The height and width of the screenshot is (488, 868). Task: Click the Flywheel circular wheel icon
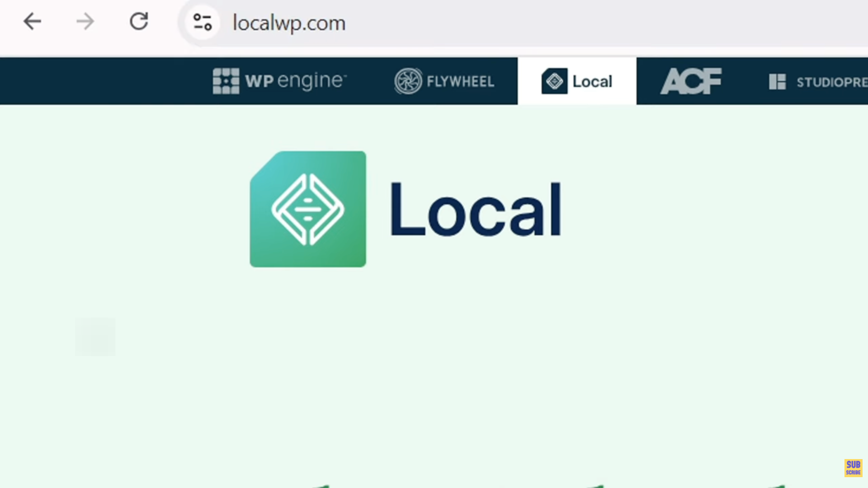408,81
